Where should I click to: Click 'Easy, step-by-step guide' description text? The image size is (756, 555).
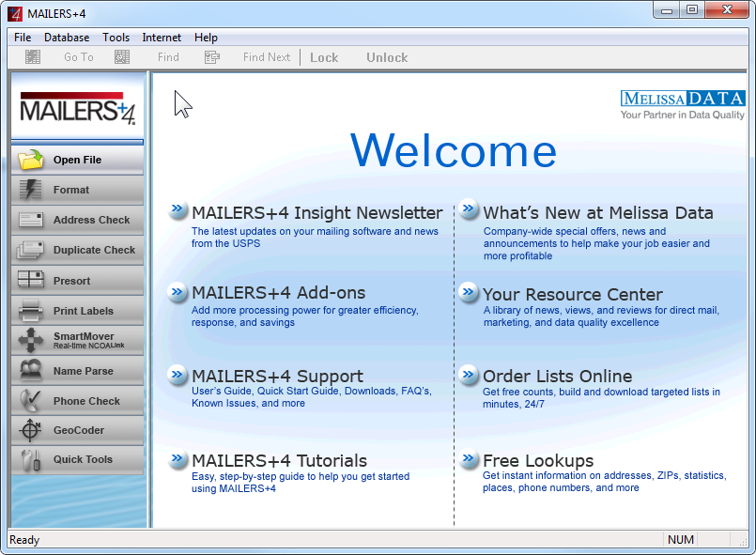[x=301, y=482]
